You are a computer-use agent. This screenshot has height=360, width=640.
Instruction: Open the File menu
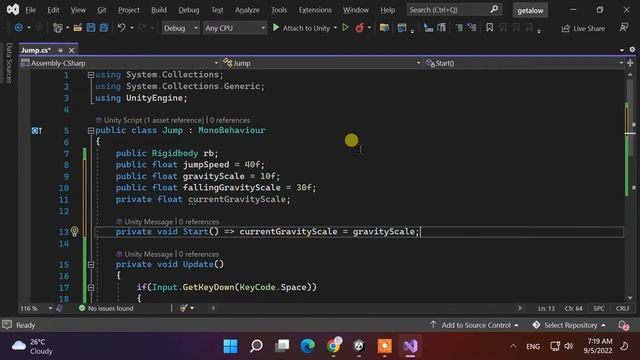pos(31,10)
